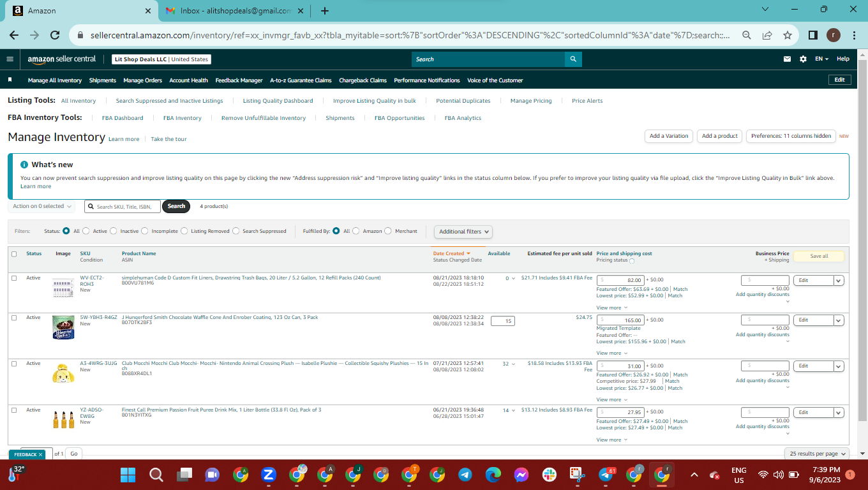Image resolution: width=868 pixels, height=490 pixels.
Task: Bookmark this page with the star icon
Action: pyautogui.click(x=788, y=36)
